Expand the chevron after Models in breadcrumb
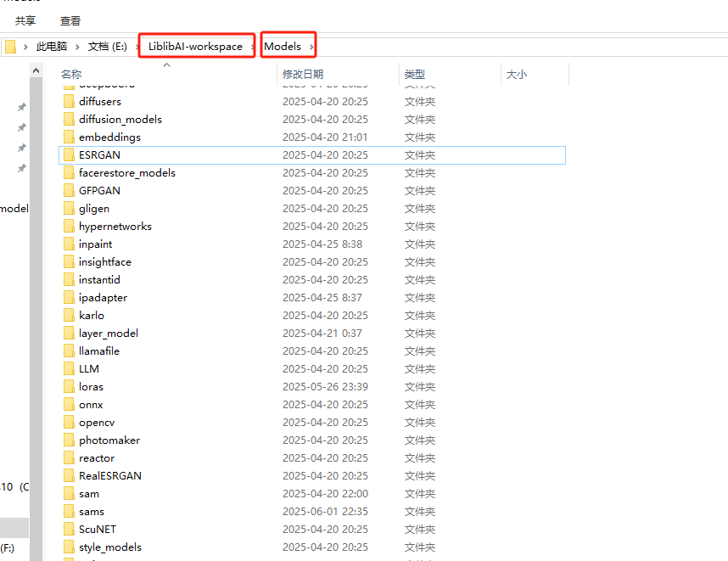 click(312, 47)
